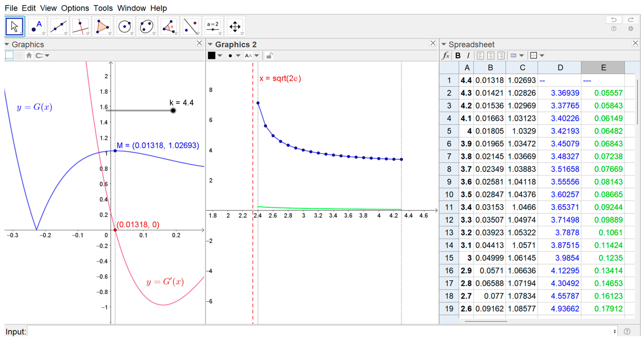
Task: Click the black color swatch in Graphics 2
Action: click(211, 56)
